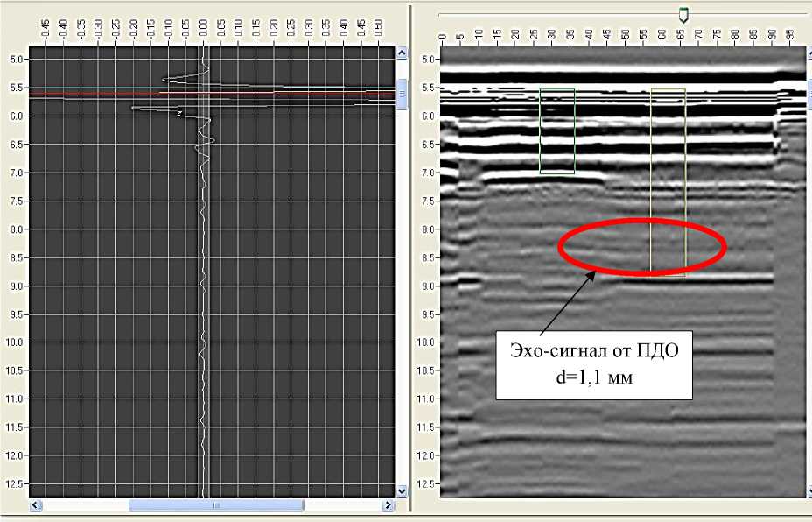Screen dimensions: 812x522
Task: Click the 0.50 label on A-scan top axis
Action: click(379, 28)
